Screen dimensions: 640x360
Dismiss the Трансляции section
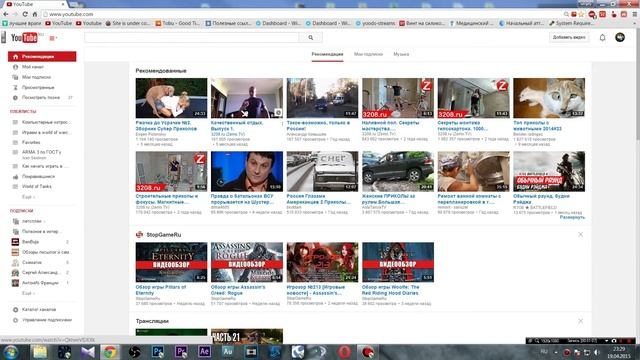coord(580,321)
